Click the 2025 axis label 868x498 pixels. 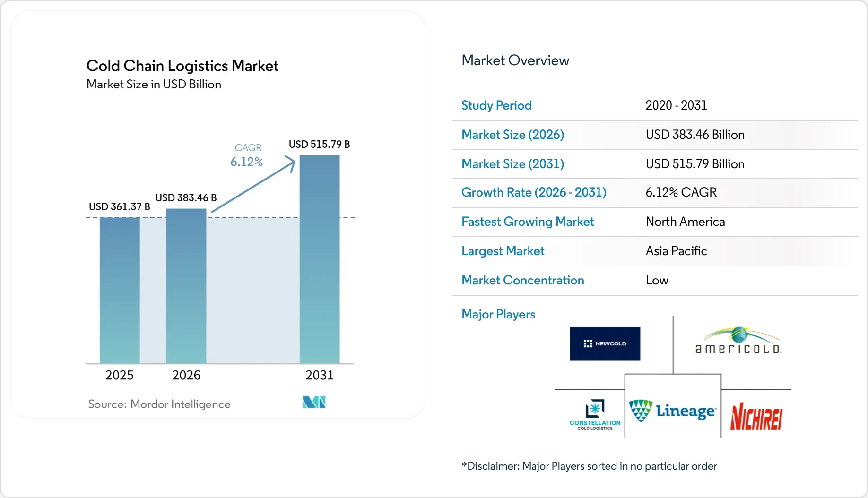click(x=120, y=375)
